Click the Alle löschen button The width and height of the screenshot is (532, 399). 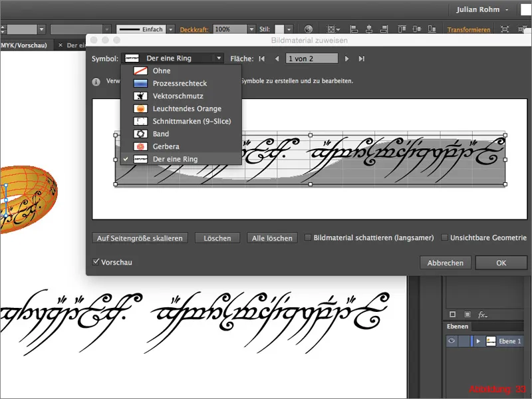pyautogui.click(x=272, y=238)
